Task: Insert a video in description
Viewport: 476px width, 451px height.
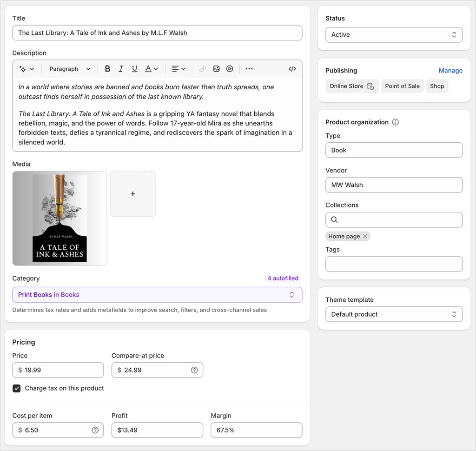Action: click(x=230, y=69)
